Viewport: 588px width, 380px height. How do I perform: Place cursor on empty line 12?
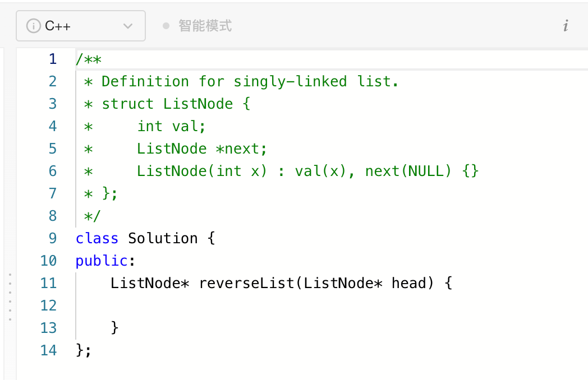click(224, 305)
